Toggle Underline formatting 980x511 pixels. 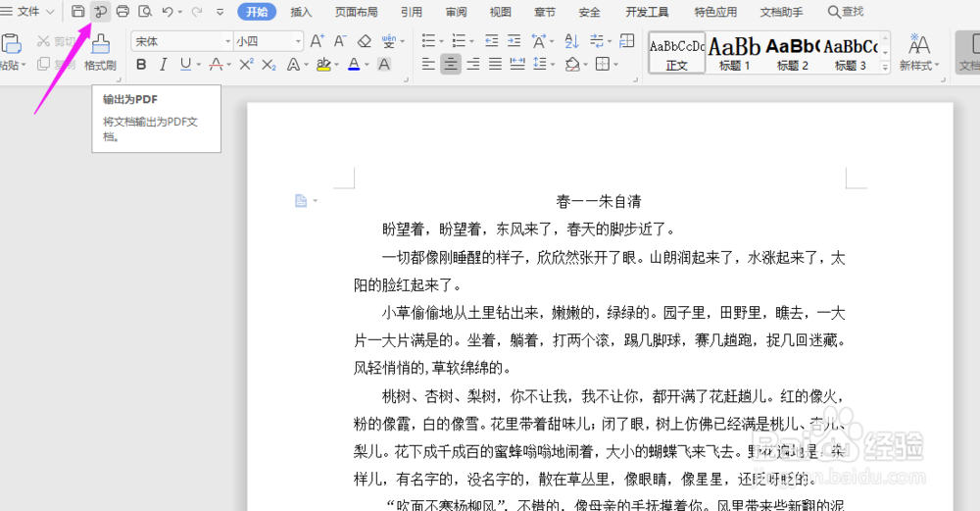pos(185,64)
